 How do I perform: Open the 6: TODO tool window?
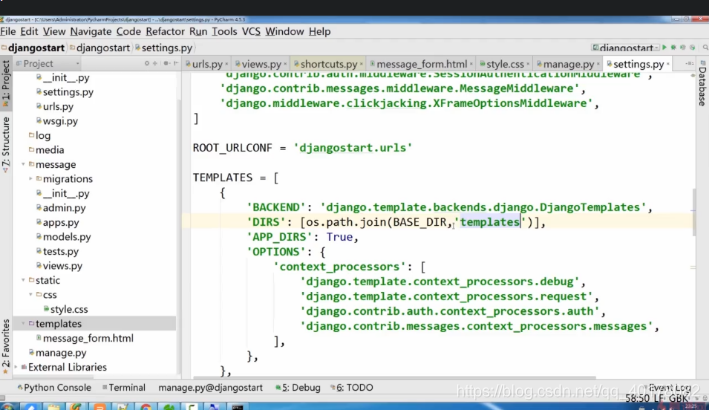pyautogui.click(x=352, y=388)
